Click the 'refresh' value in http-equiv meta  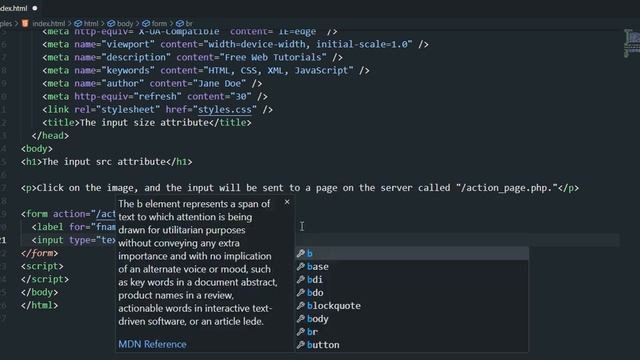point(158,96)
